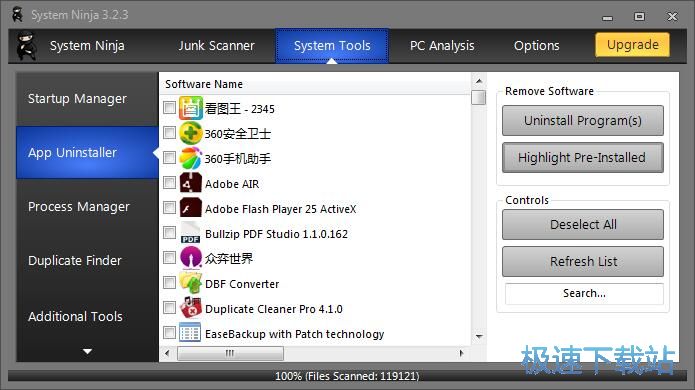Select App Uninstaller in the sidebar
The width and height of the screenshot is (695, 390).
pos(87,152)
